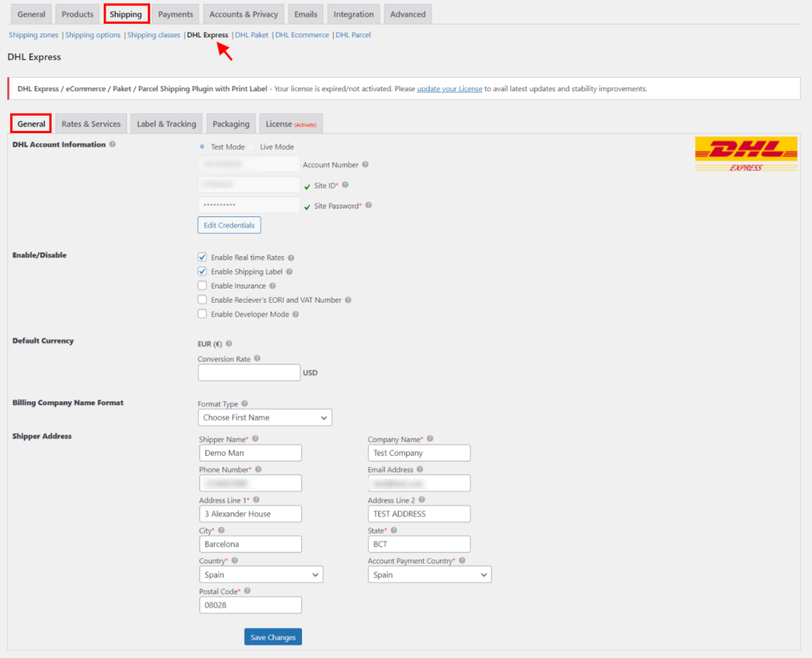Click help icon beside Postal Code
The image size is (812, 658).
247,591
